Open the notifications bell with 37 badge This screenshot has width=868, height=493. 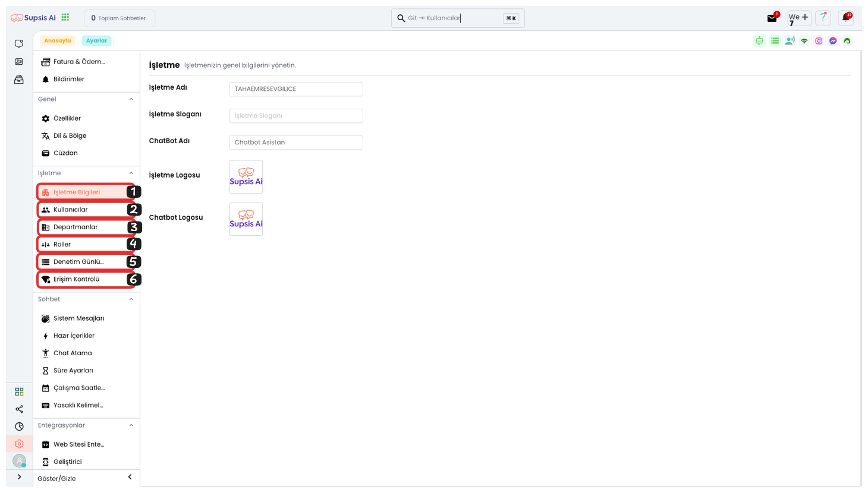pyautogui.click(x=846, y=18)
